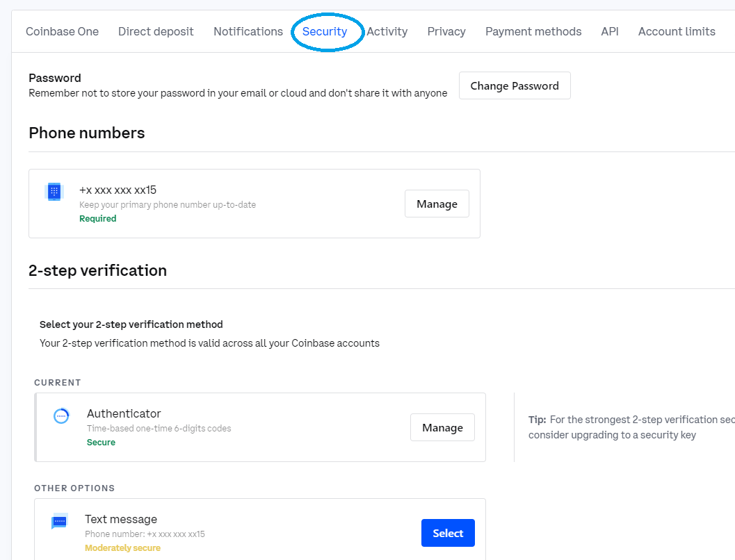Click the security key tip text
The width and height of the screenshot is (735, 560).
[x=631, y=427]
